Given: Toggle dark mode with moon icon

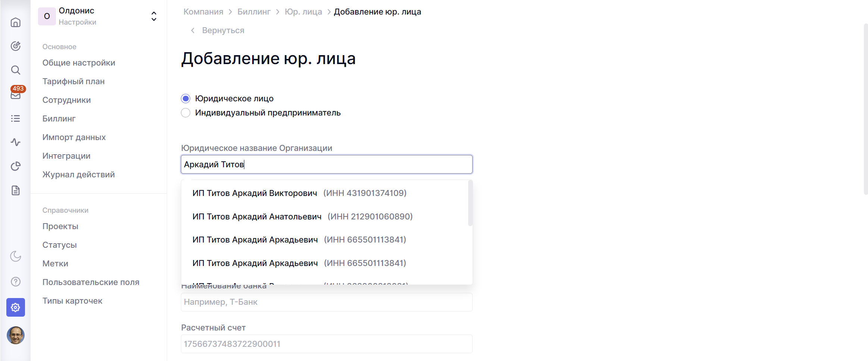Looking at the screenshot, I should [15, 256].
